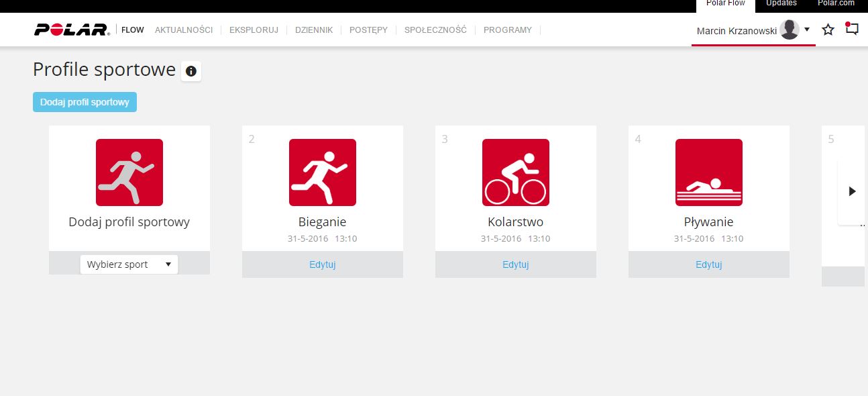The height and width of the screenshot is (396, 868).
Task: Click the Kolarstwo profile title
Action: (516, 222)
